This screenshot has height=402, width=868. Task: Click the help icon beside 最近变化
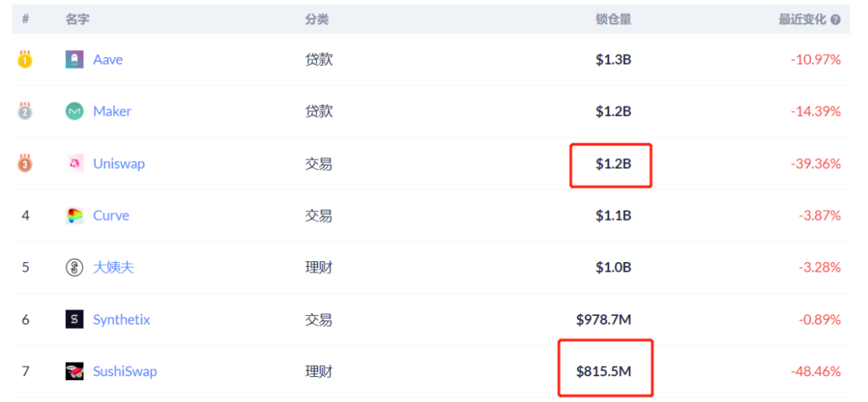(836, 20)
